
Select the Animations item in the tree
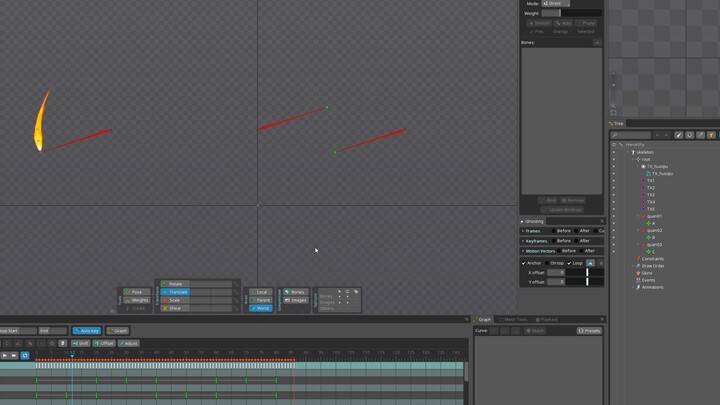(x=651, y=287)
